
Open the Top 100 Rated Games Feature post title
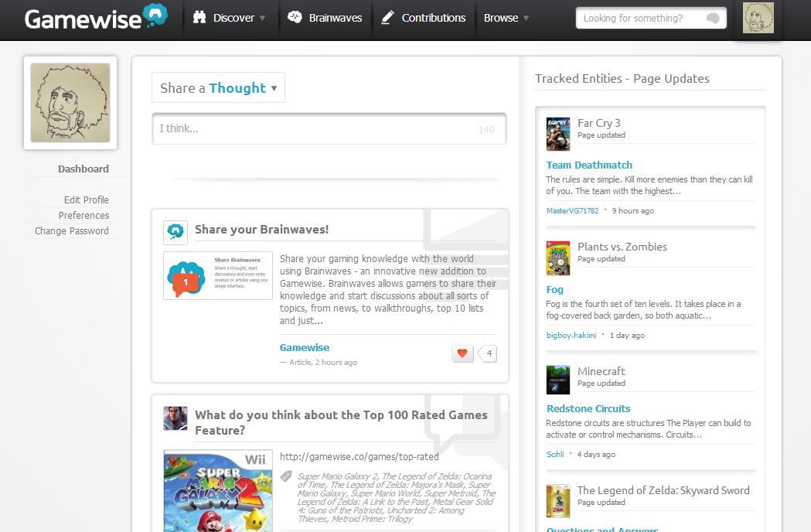[342, 422]
